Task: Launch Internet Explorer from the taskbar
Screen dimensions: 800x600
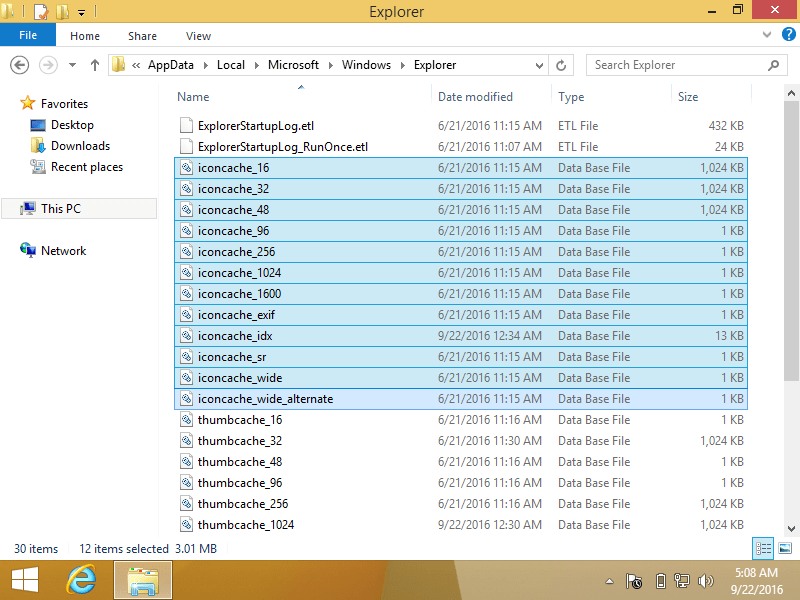Action: [x=82, y=580]
